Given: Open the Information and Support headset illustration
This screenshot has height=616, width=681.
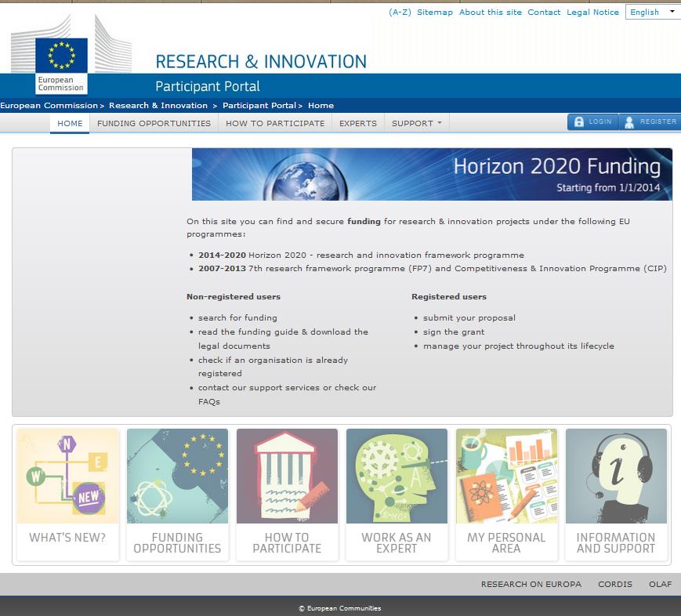Looking at the screenshot, I should pyautogui.click(x=616, y=476).
